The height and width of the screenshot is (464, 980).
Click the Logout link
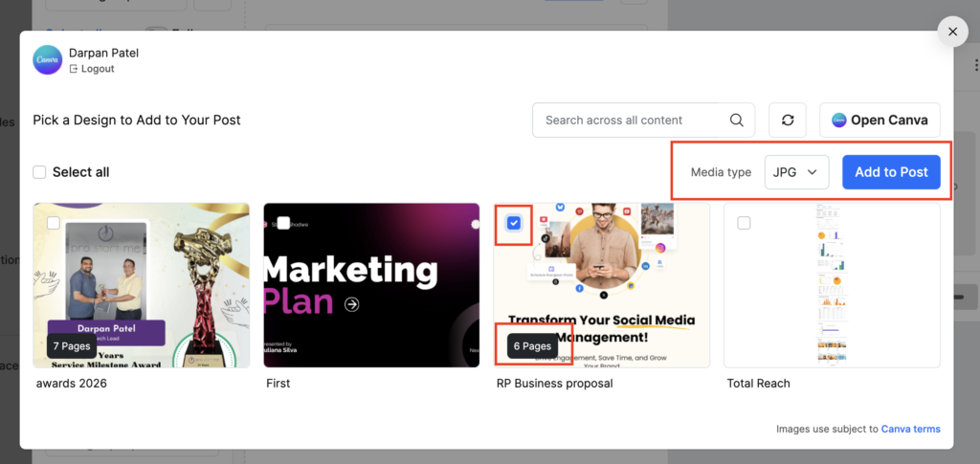click(91, 69)
